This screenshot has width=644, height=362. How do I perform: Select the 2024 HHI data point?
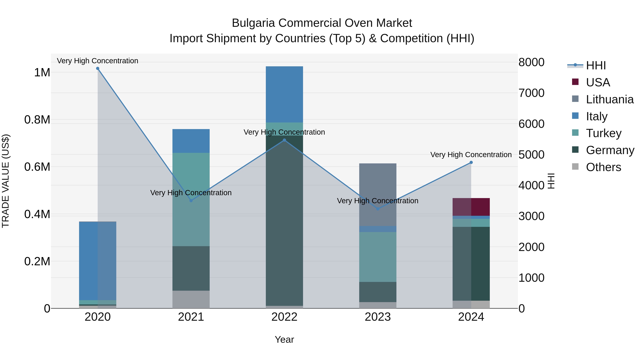(x=471, y=162)
